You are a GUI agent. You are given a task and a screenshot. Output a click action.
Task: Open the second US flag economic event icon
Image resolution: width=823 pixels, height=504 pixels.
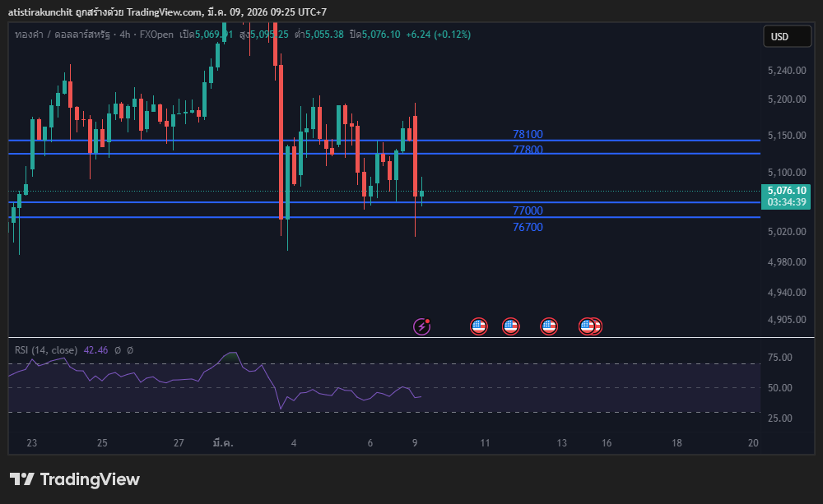coord(510,326)
